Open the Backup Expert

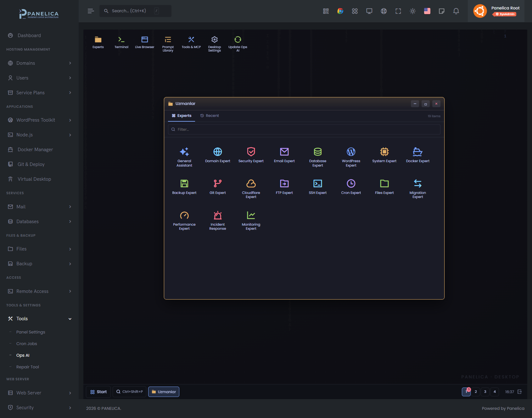pyautogui.click(x=184, y=187)
